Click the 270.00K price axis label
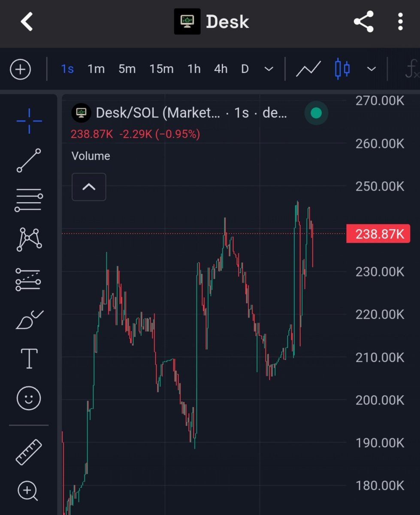The height and width of the screenshot is (515, 420). 380,100
